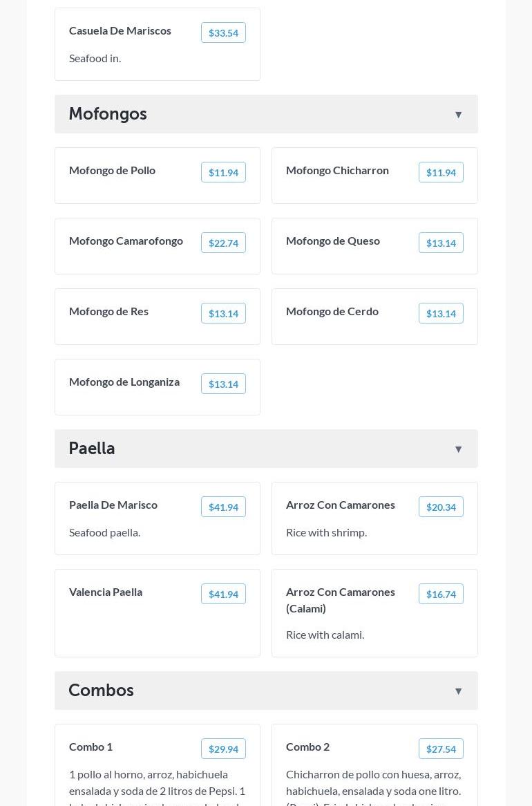Image resolution: width=532 pixels, height=806 pixels.
Task: Click Mofongo de Longaniza price button
Action: tap(223, 384)
